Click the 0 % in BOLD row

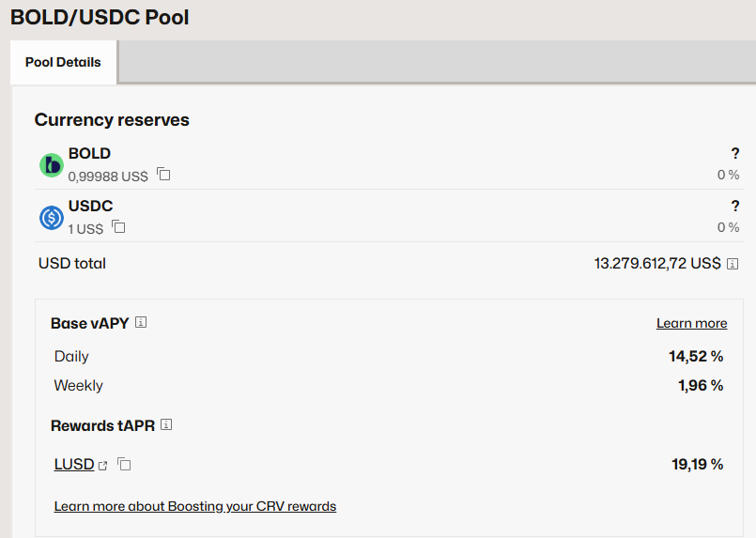coord(728,175)
